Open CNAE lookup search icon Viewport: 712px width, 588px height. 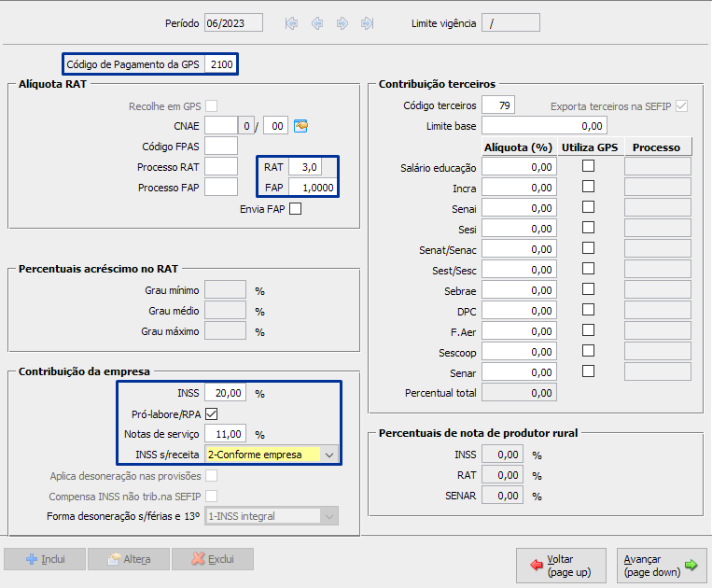300,126
